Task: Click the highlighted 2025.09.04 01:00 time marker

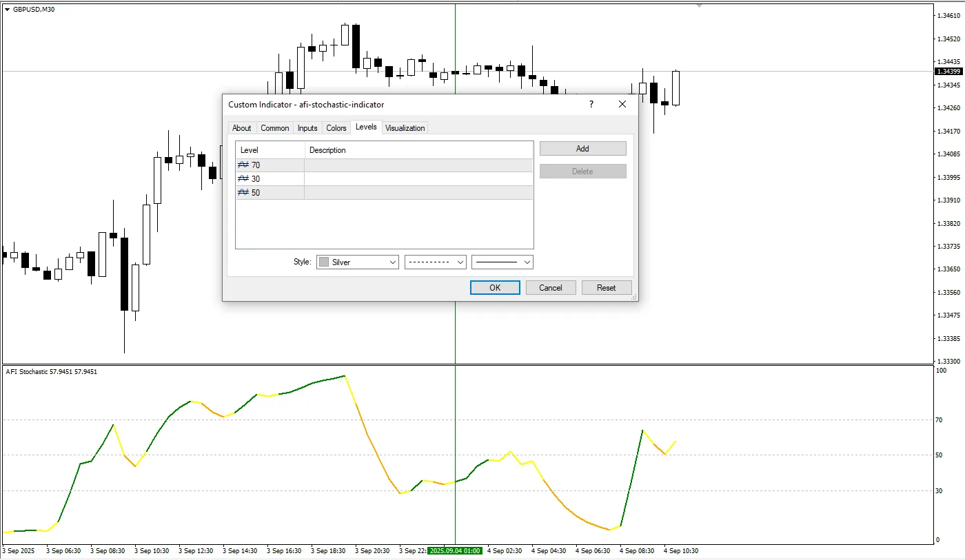Action: tap(455, 551)
